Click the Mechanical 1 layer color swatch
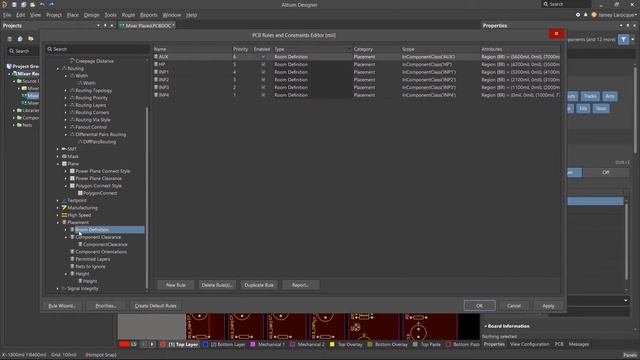 (253, 344)
